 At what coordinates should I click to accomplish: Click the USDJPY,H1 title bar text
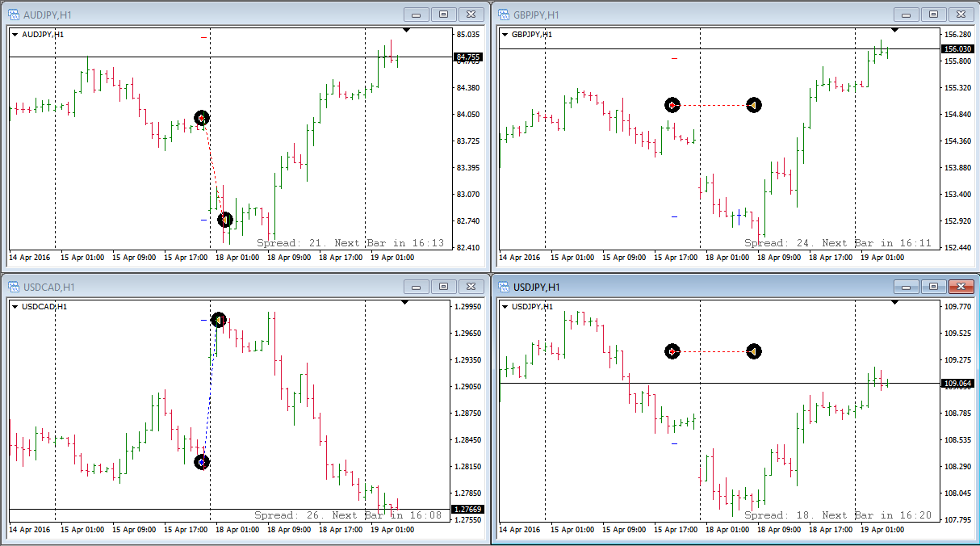[536, 287]
